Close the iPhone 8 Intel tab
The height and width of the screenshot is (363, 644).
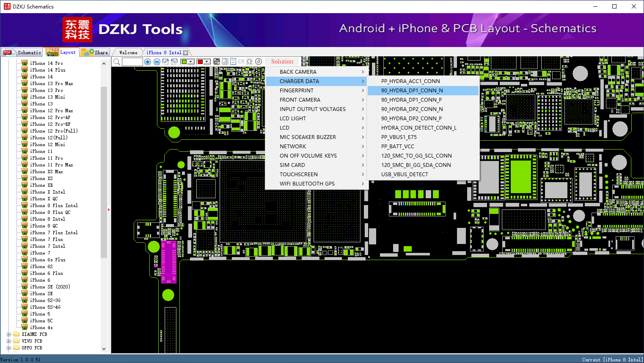click(x=185, y=53)
